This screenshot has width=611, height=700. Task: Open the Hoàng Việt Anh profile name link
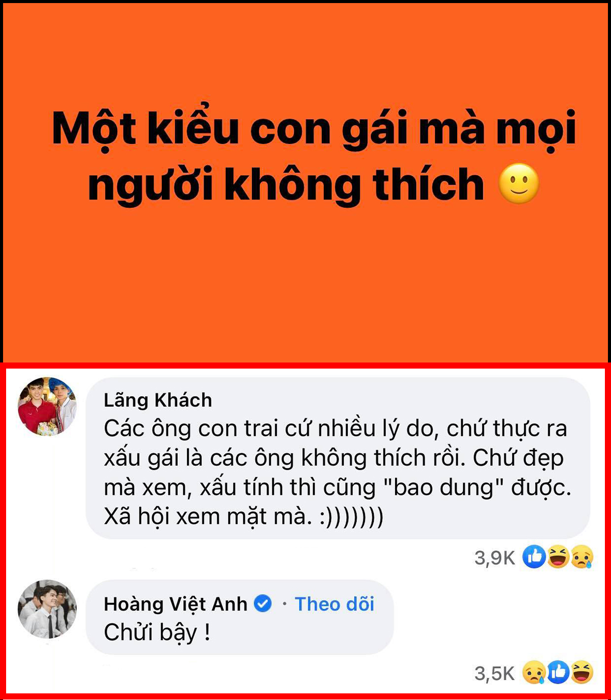click(176, 604)
